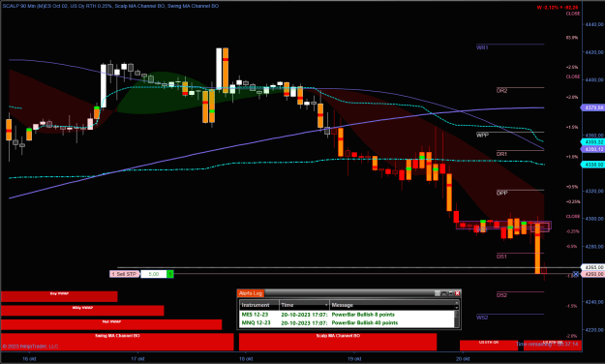Click the cancel X on the sell stop order line
The width and height of the screenshot is (605, 364).
click(575, 274)
